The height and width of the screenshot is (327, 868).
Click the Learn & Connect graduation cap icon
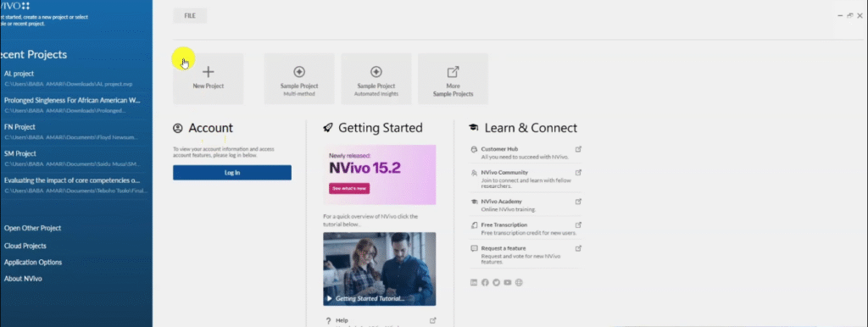(473, 128)
